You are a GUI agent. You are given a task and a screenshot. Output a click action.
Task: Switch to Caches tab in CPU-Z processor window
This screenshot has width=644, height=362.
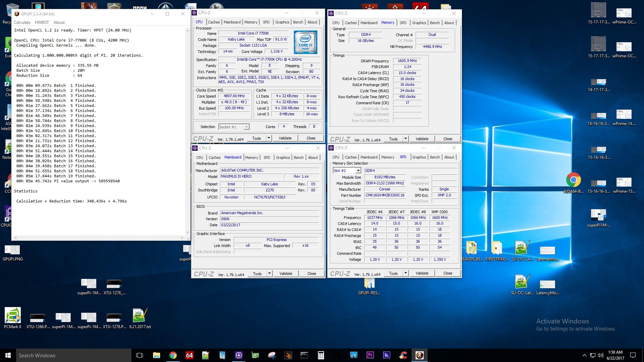click(214, 22)
